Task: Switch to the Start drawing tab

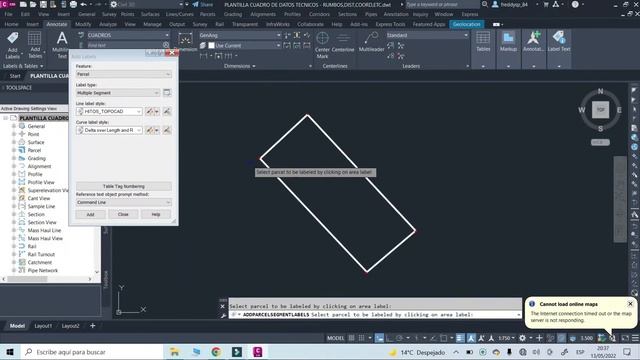Action: pos(15,76)
